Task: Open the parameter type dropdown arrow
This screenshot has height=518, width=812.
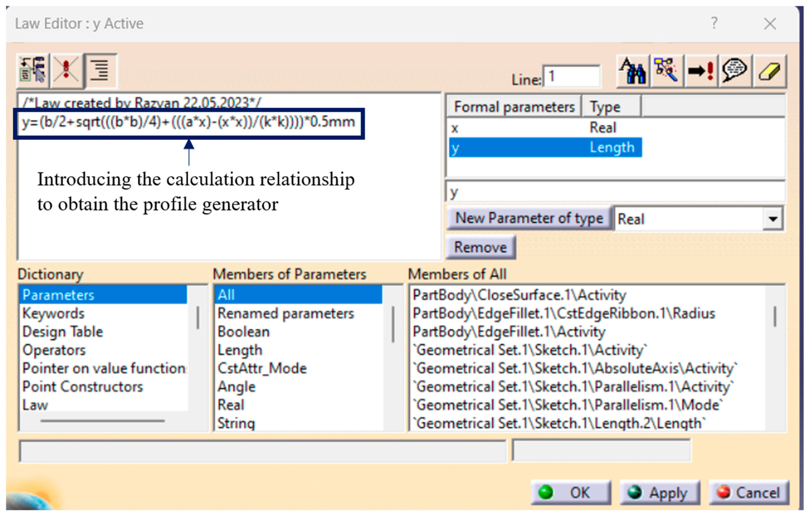Action: click(x=773, y=219)
